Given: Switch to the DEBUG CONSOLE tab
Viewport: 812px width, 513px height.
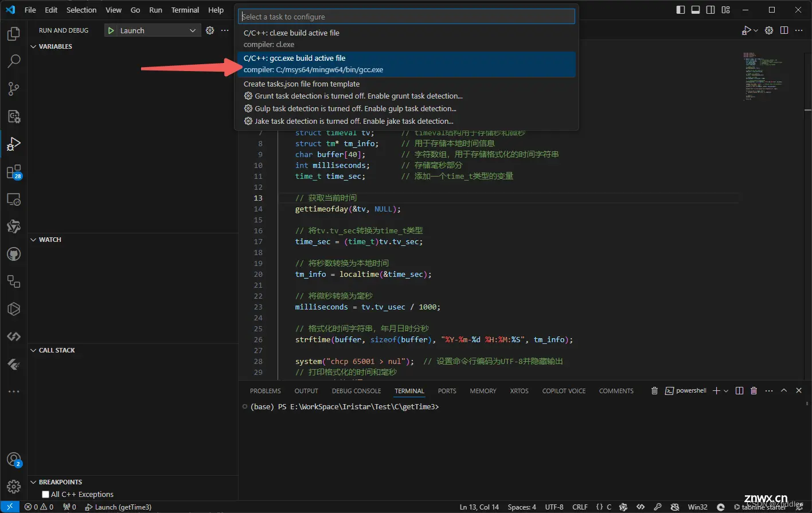Looking at the screenshot, I should [x=356, y=391].
